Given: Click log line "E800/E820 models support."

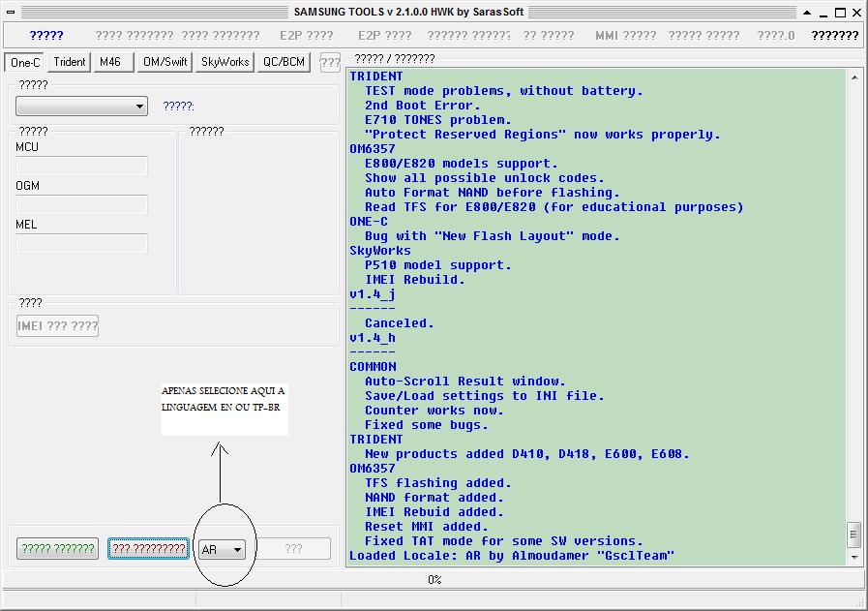Looking at the screenshot, I should 462,164.
